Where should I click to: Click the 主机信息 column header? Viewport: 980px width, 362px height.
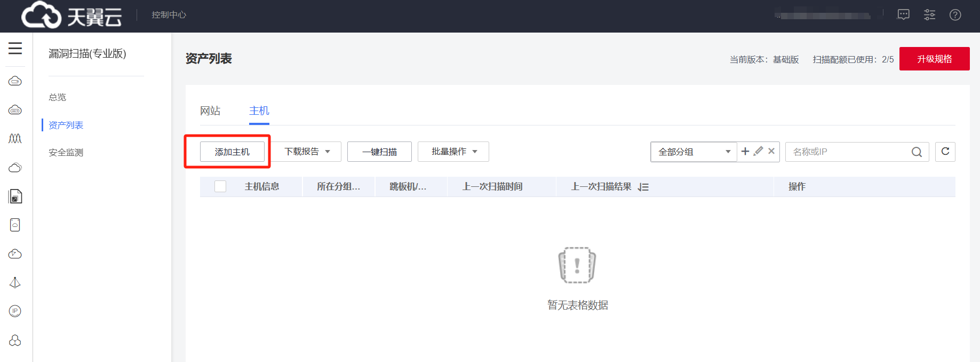coord(262,186)
